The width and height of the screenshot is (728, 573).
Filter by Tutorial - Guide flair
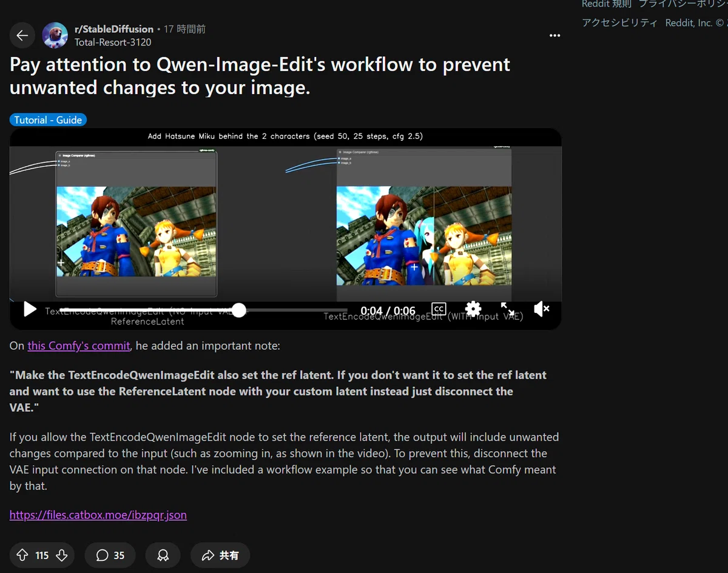point(49,120)
